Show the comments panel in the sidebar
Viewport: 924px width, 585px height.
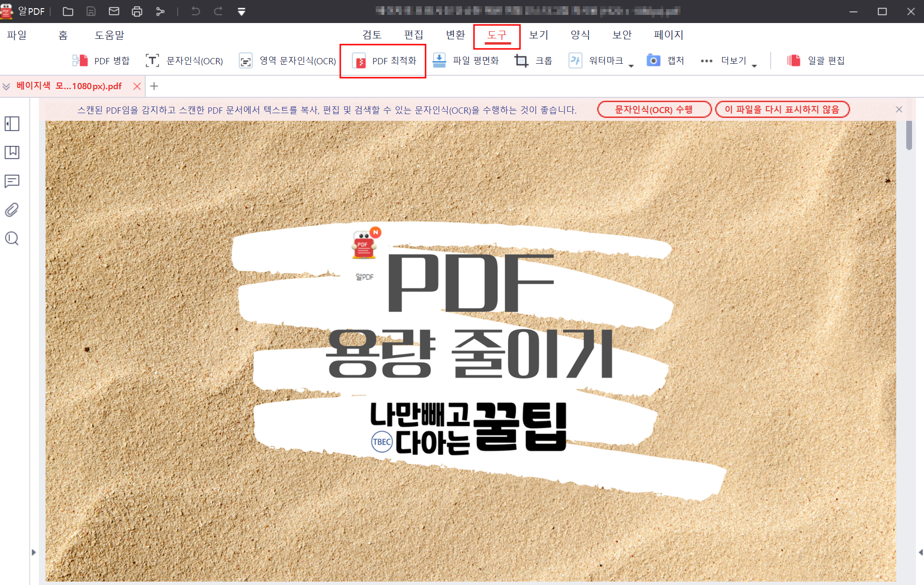pos(12,181)
